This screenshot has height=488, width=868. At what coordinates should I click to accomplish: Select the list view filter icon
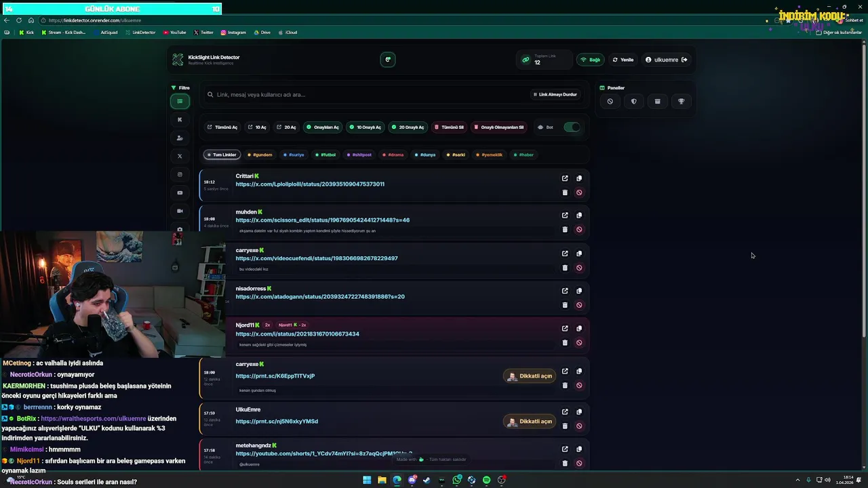[x=180, y=102]
